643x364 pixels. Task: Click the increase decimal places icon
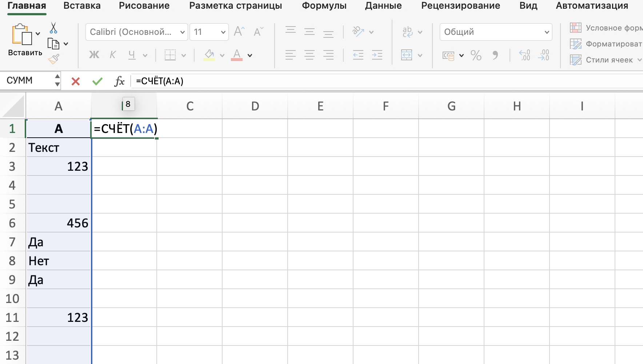525,55
